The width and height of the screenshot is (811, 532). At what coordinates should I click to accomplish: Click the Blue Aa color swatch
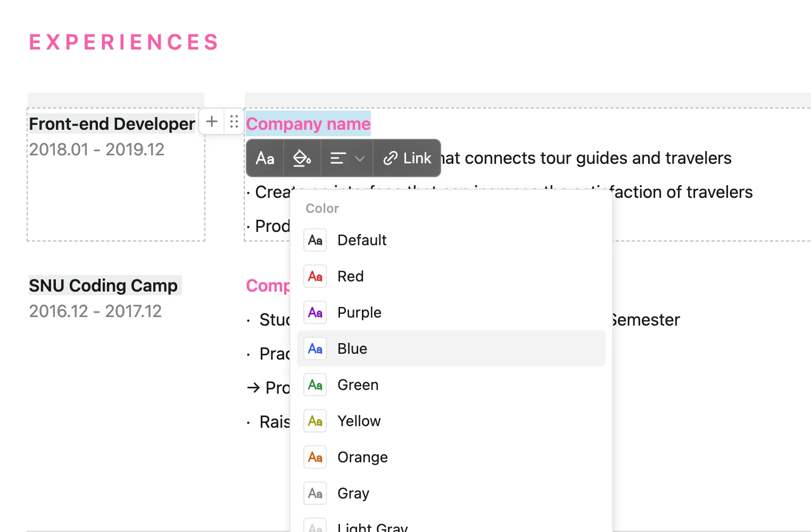pyautogui.click(x=315, y=348)
